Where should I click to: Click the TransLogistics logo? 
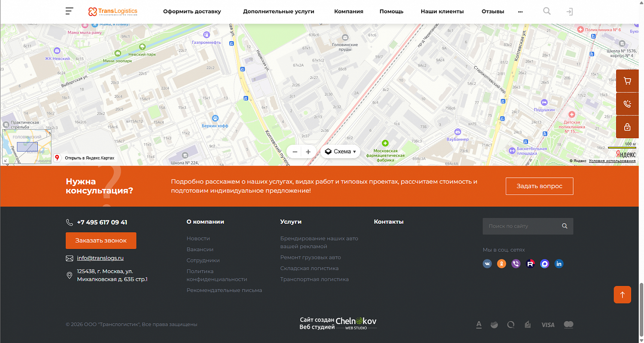pyautogui.click(x=113, y=12)
